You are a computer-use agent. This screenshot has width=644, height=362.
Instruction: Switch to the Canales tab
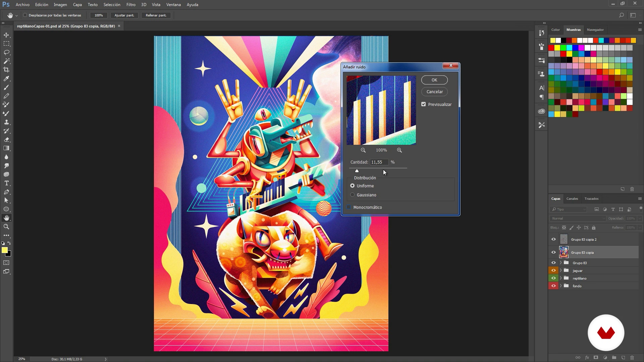(x=572, y=199)
